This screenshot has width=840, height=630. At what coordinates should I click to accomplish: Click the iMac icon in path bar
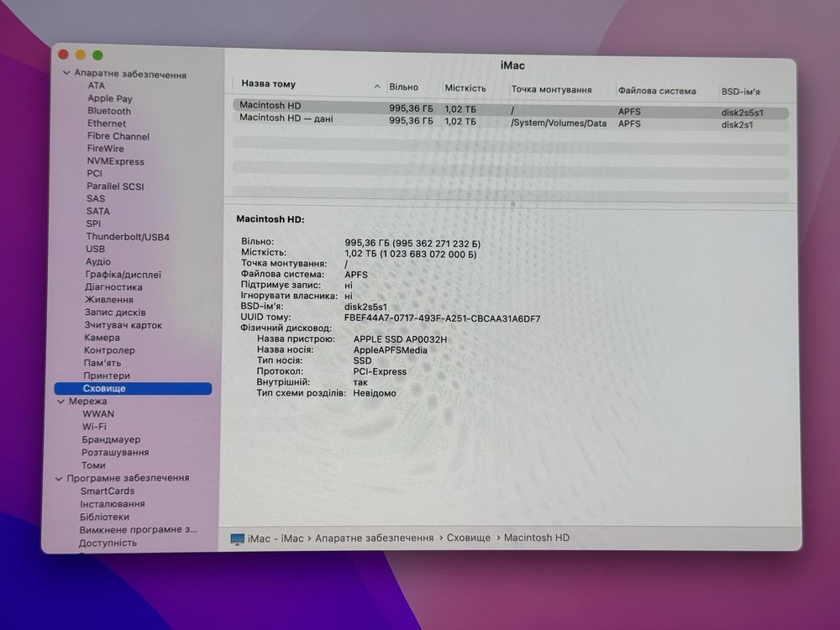pos(238,539)
